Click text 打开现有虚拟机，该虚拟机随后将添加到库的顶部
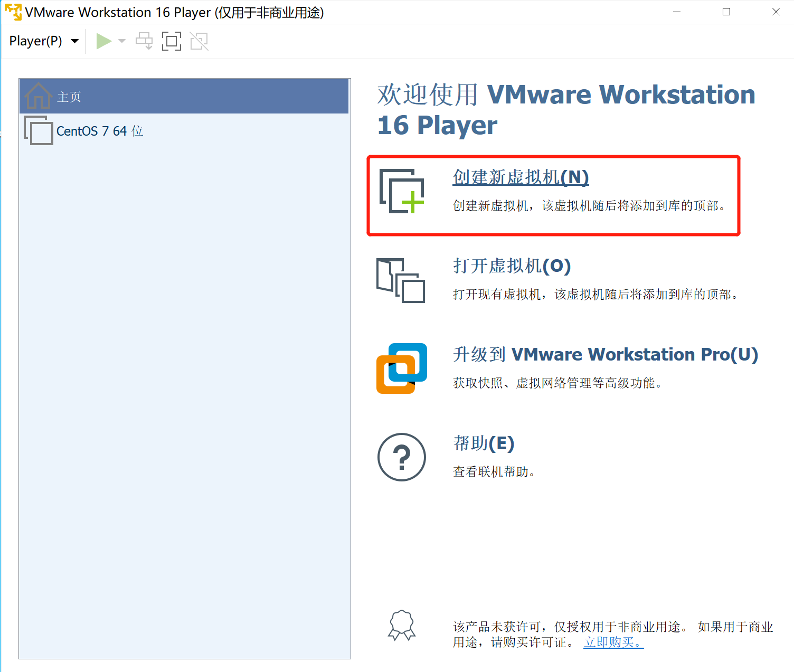This screenshot has height=672, width=794. (596, 295)
